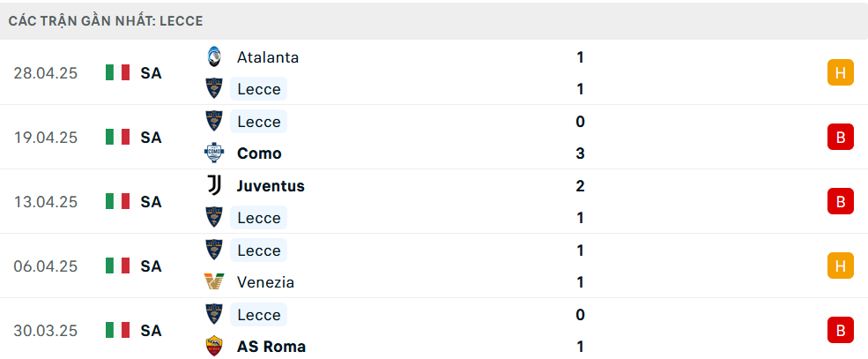The height and width of the screenshot is (359, 868).
Task: Open the AS Roma team link
Action: tap(271, 347)
